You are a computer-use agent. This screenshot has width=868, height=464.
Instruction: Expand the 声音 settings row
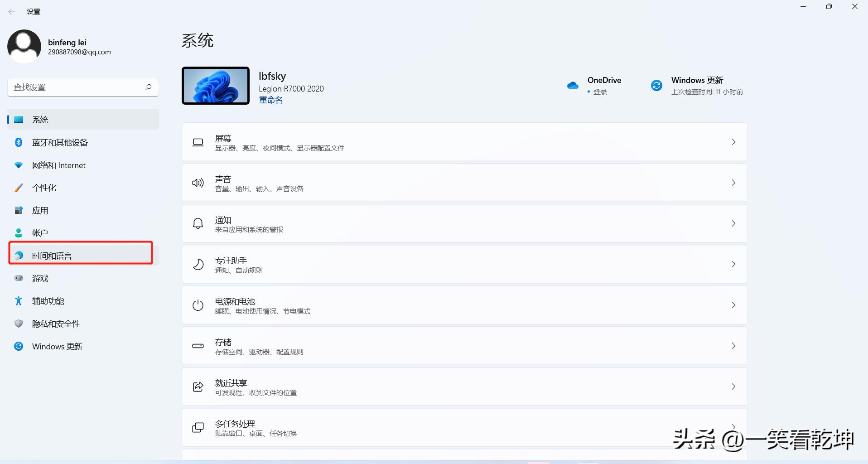(734, 183)
